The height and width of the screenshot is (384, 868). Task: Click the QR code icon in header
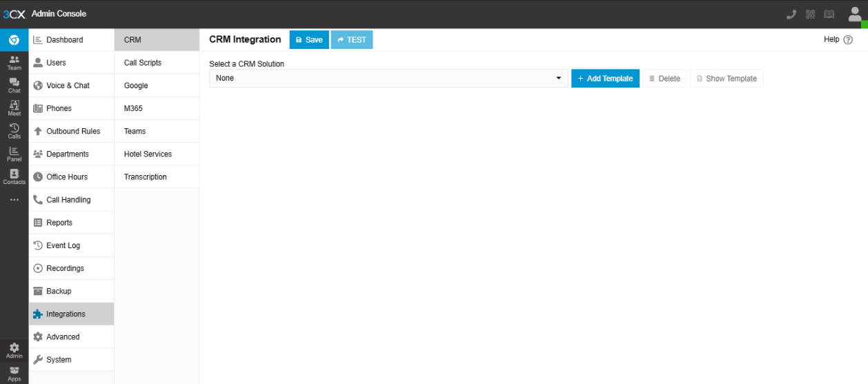tap(810, 14)
